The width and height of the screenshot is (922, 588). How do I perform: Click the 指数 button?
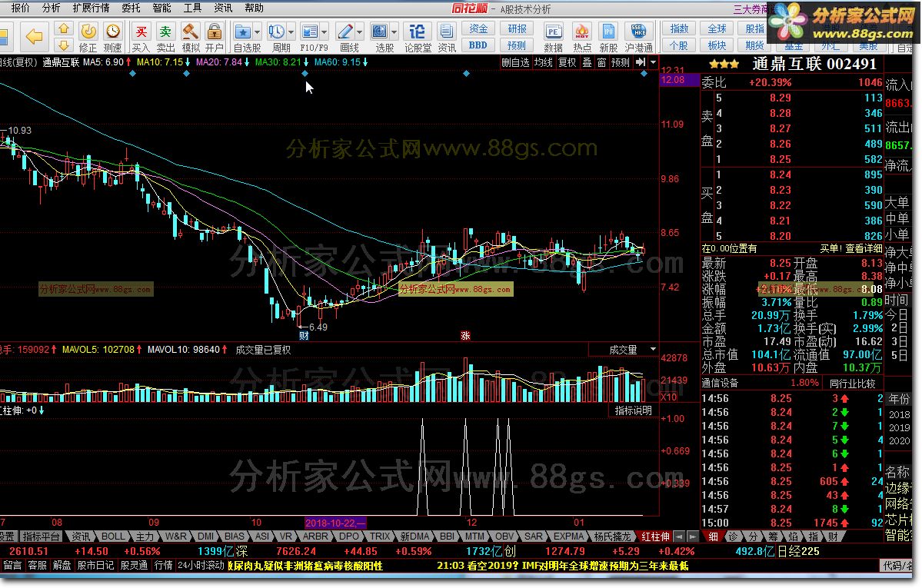coord(679,28)
